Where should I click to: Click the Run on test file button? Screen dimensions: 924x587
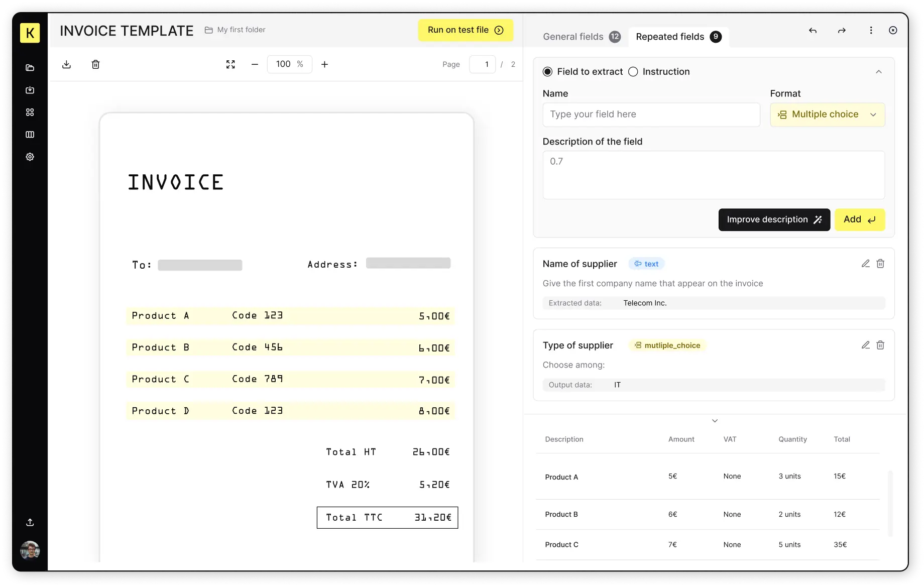[x=465, y=30]
